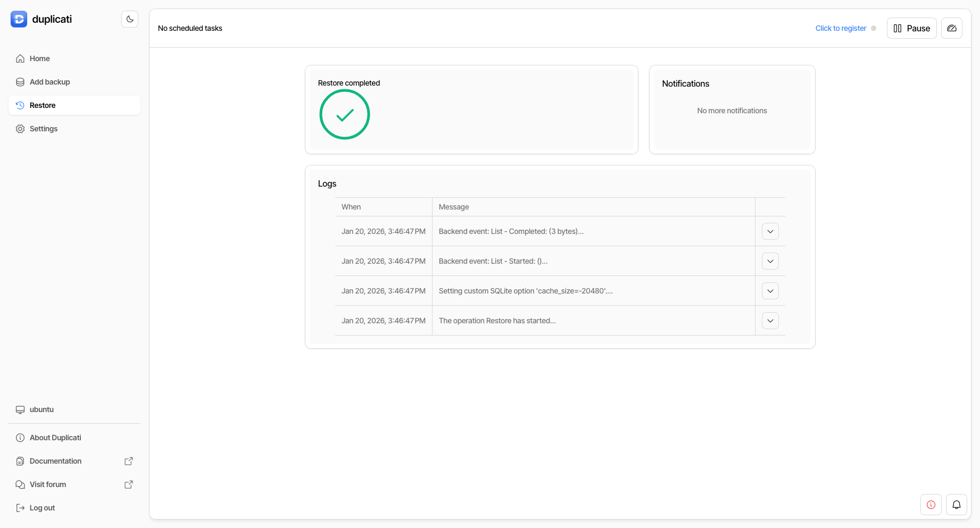The image size is (980, 528).
Task: Click the Pause button
Action: point(911,28)
